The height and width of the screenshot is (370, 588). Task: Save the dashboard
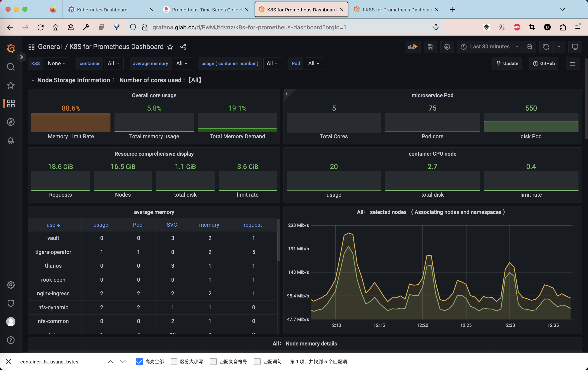(430, 47)
